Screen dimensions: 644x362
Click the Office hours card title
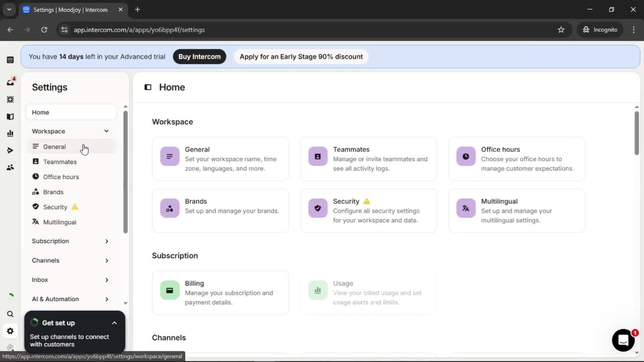click(x=500, y=149)
